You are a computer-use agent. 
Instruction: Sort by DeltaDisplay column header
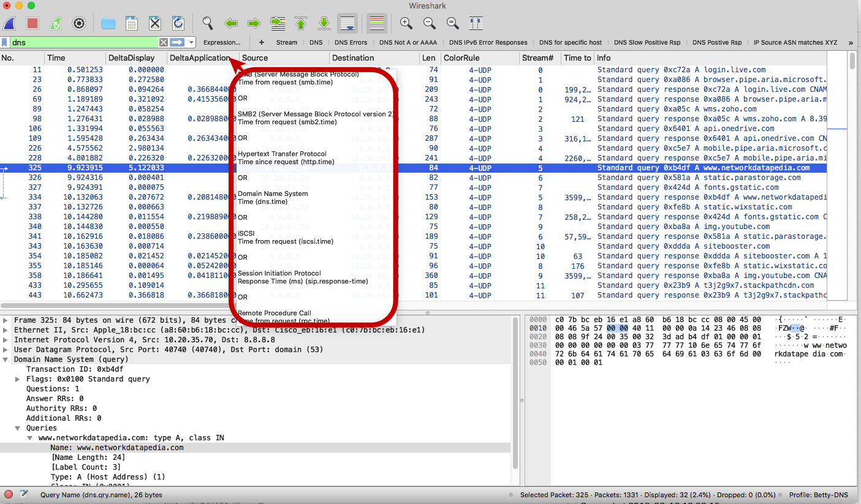click(x=137, y=58)
